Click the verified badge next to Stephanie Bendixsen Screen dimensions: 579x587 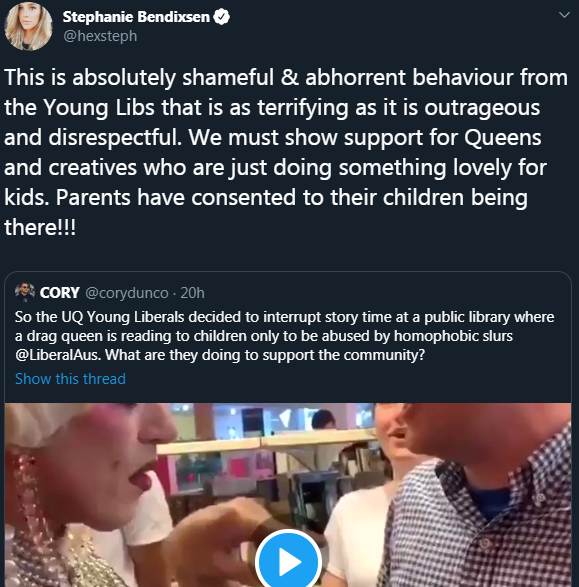222,17
